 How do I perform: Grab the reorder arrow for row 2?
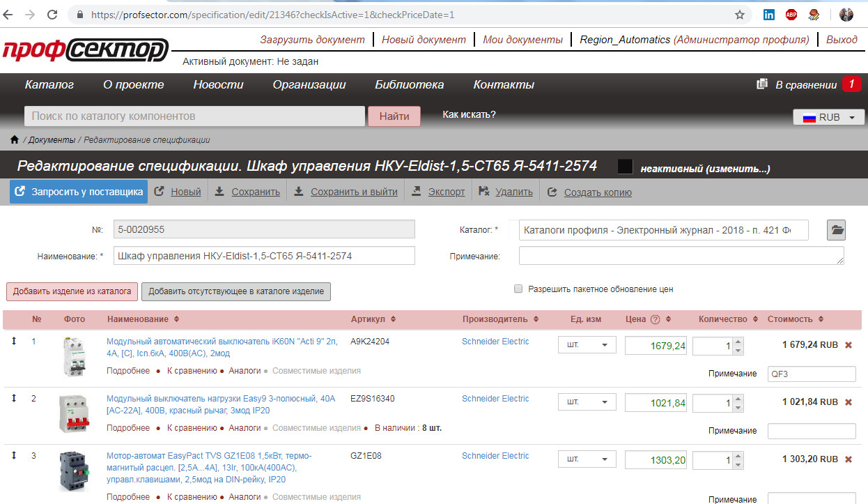[x=13, y=398]
